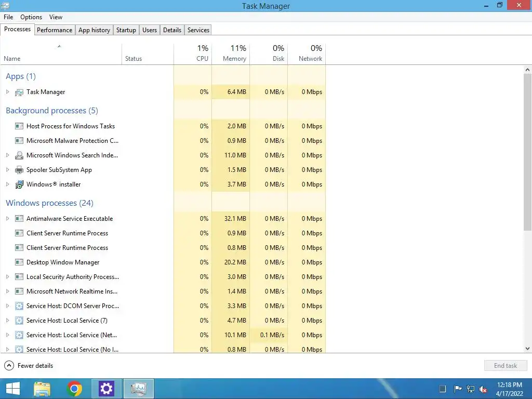532x399 pixels.
Task: Click the touch keyboard tray icon
Action: coord(443,389)
